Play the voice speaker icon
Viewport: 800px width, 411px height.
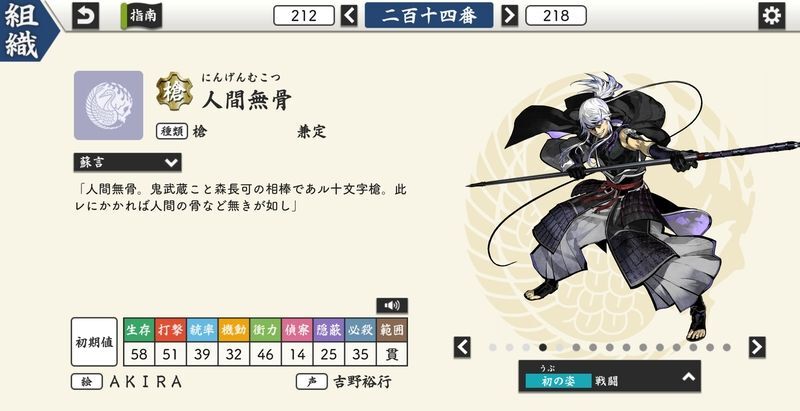tap(392, 305)
